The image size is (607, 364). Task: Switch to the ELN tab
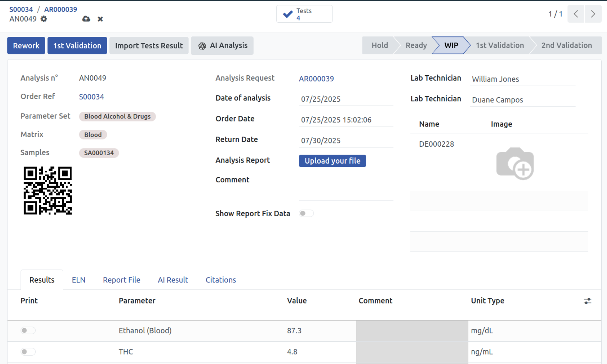click(79, 280)
